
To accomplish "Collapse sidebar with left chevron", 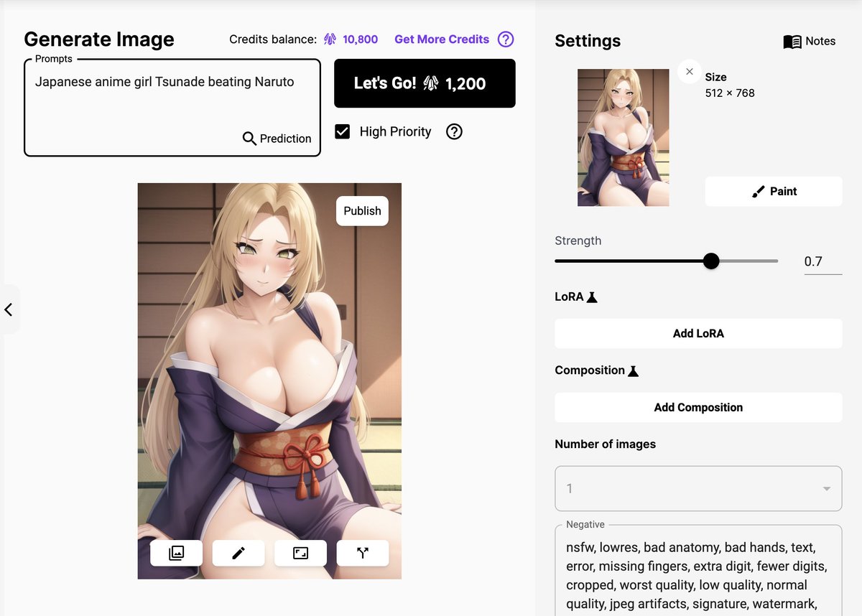I will click(x=9, y=309).
